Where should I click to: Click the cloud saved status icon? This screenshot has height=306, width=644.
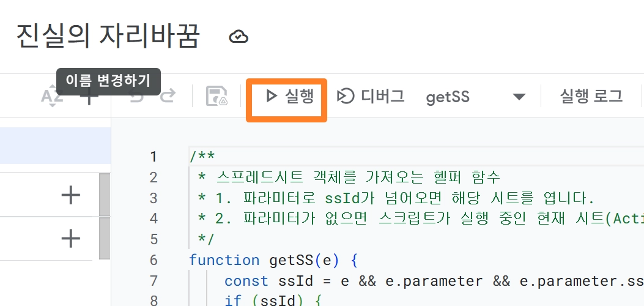(x=239, y=37)
